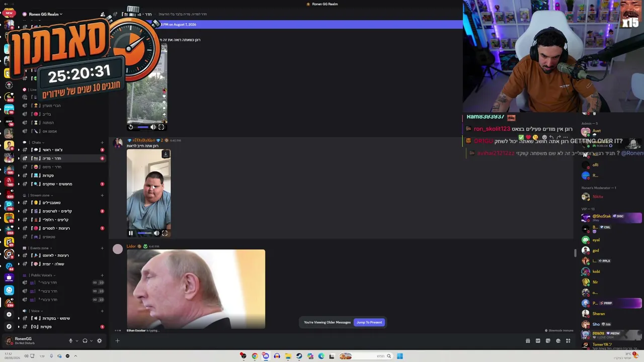644x362 pixels.
Task: Add a channel to the Voice category
Action: click(102, 311)
